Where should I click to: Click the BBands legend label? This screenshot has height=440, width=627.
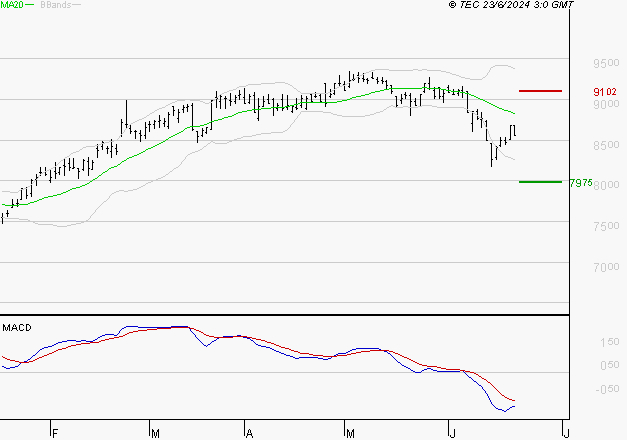[56, 5]
